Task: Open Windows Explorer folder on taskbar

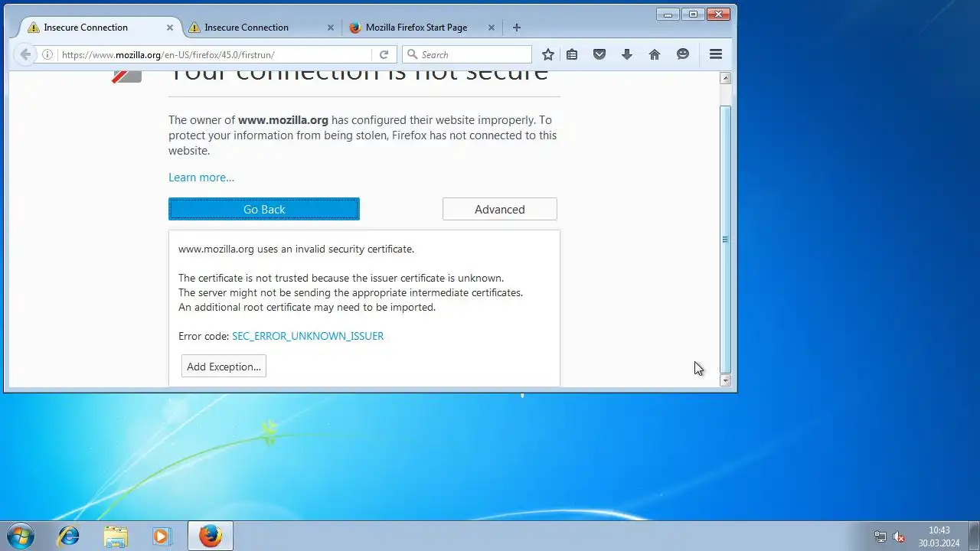Action: 116,536
